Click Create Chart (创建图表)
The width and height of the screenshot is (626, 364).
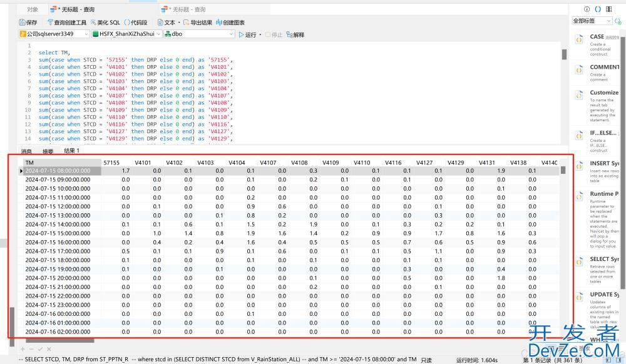[230, 23]
